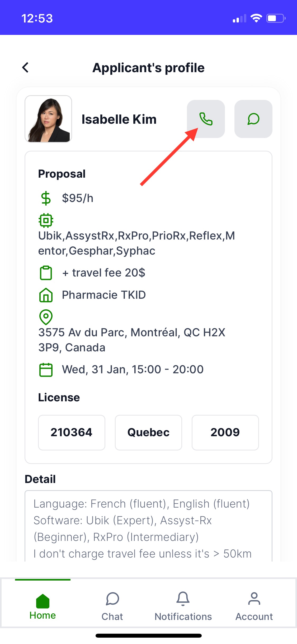Tap the location pin icon

tap(46, 317)
